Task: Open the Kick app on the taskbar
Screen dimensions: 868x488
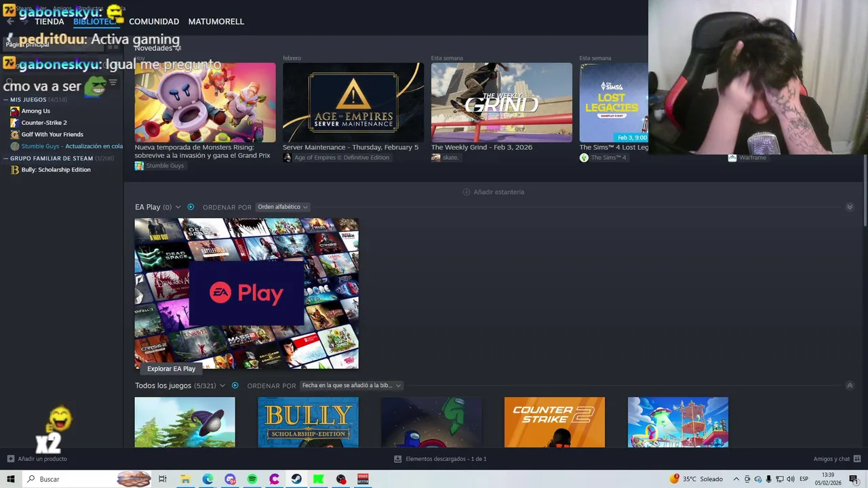Action: pyautogui.click(x=319, y=479)
